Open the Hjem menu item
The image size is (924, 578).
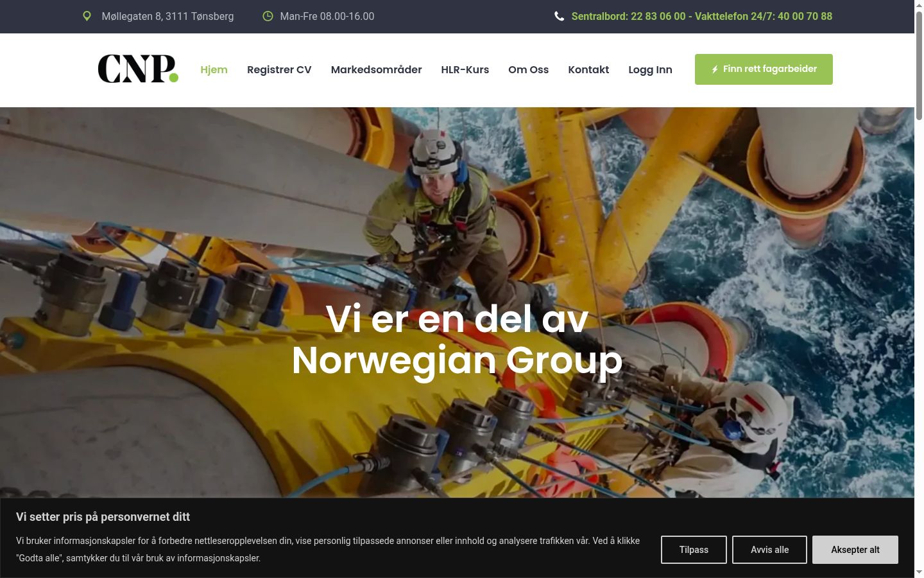point(214,69)
